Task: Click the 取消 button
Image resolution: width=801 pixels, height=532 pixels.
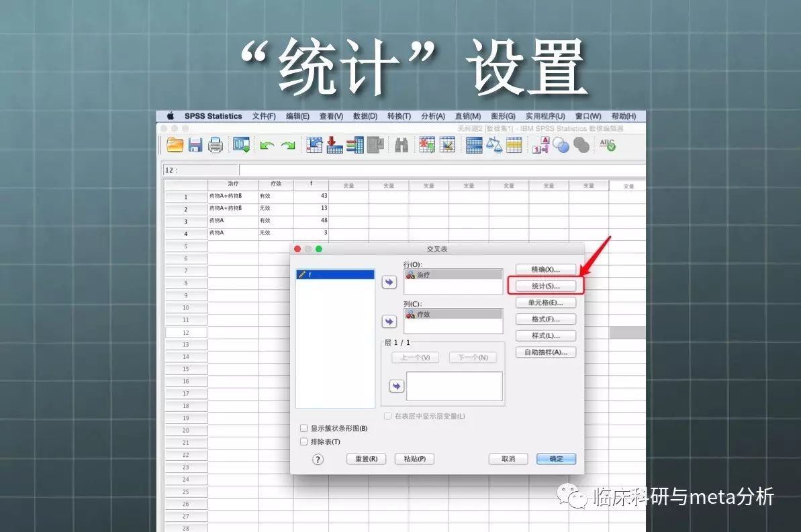Action: pyautogui.click(x=508, y=459)
